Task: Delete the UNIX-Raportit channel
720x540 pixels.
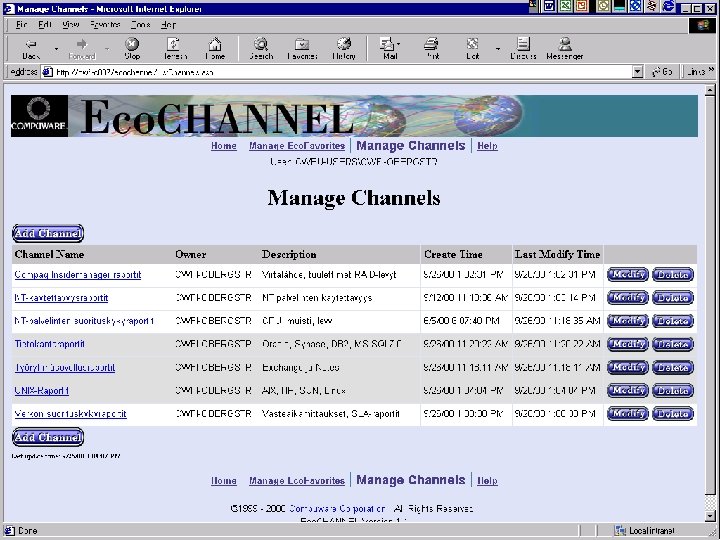Action: (x=673, y=390)
